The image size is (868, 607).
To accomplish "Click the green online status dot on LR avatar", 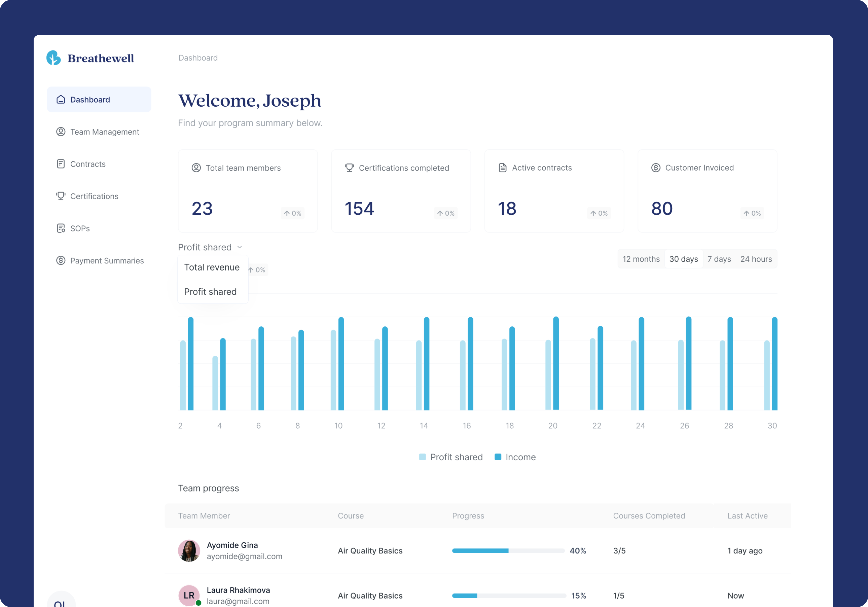I will pos(198,603).
